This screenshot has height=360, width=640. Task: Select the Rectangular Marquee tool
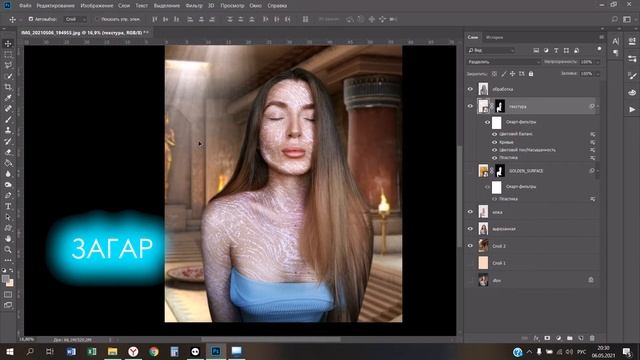pyautogui.click(x=8, y=54)
